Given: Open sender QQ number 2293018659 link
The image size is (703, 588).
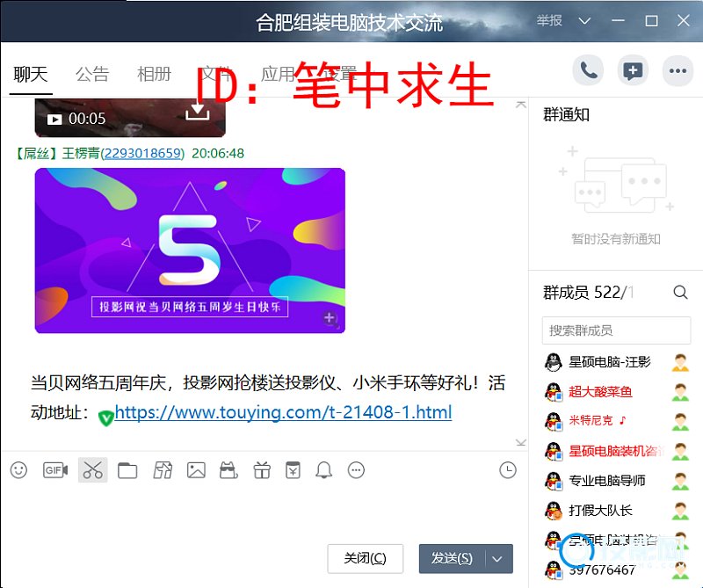Looking at the screenshot, I should pyautogui.click(x=143, y=154).
